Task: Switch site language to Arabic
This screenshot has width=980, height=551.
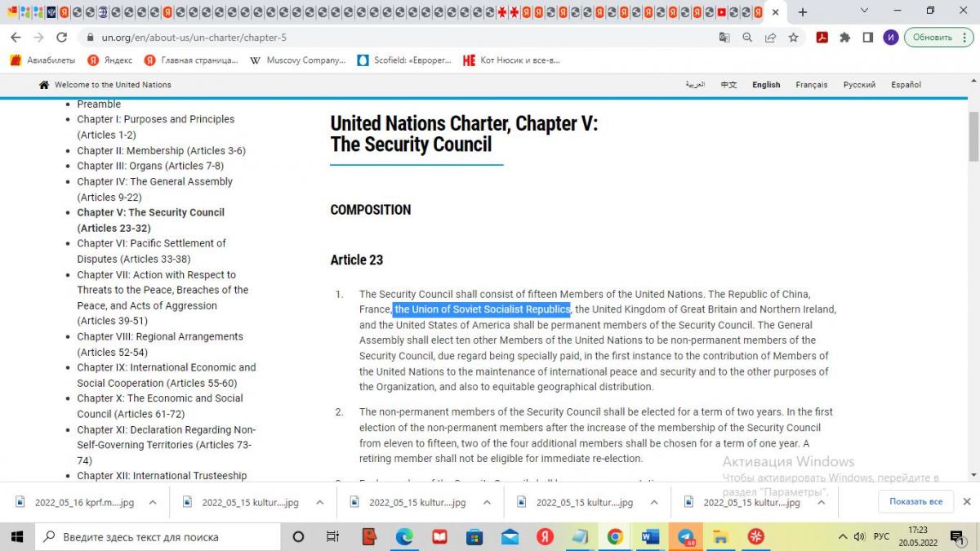Action: [695, 85]
